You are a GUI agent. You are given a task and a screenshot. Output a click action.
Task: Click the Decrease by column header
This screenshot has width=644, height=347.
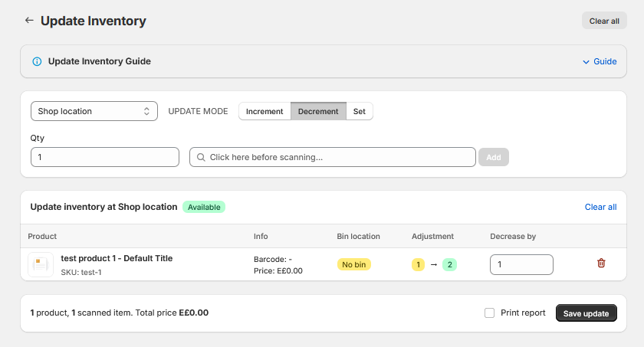click(513, 236)
